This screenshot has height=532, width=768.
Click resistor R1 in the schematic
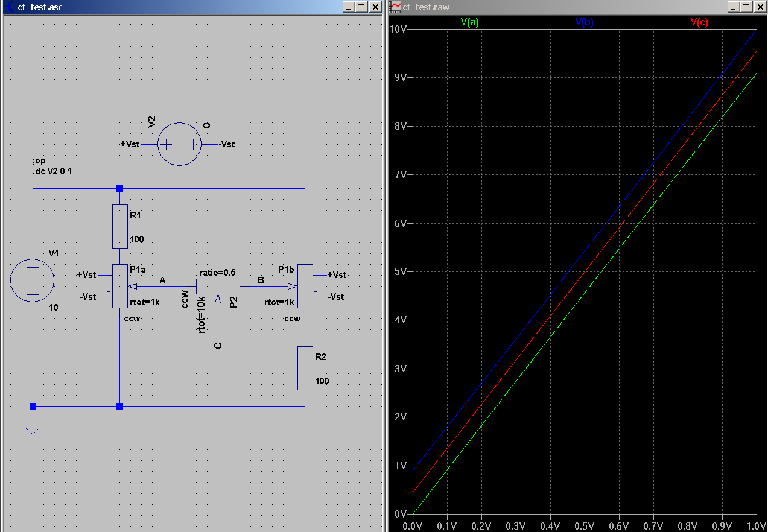(x=120, y=226)
